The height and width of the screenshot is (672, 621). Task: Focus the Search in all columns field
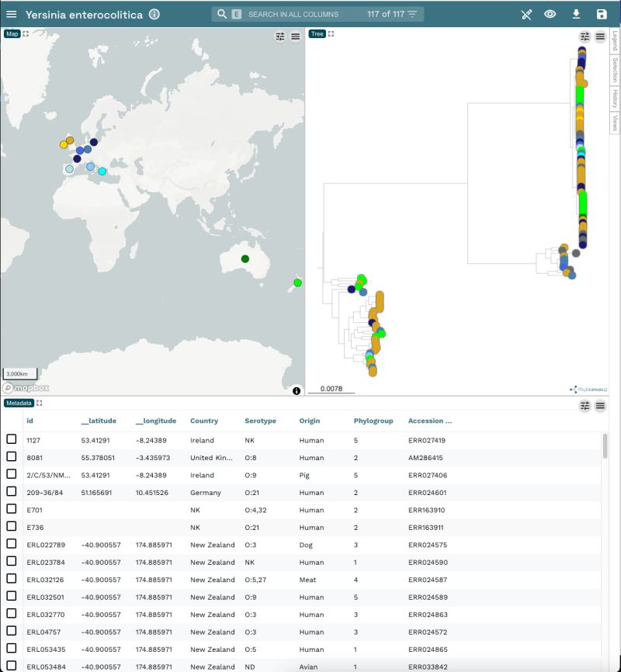pos(293,14)
